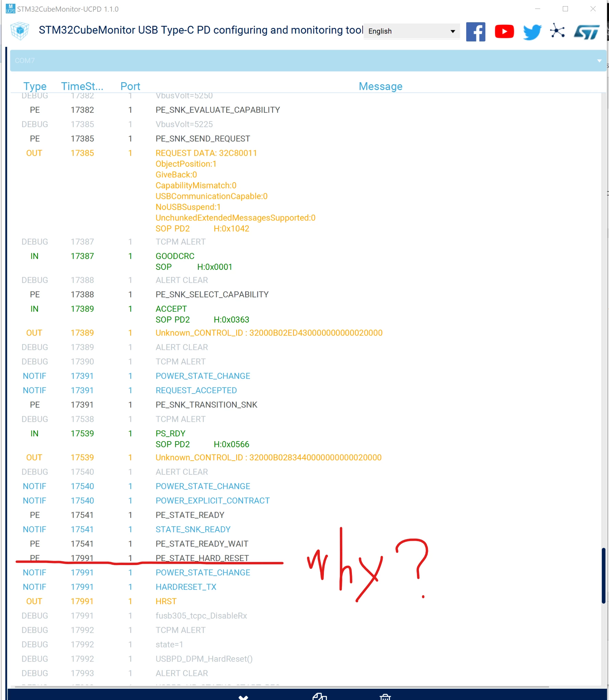Select TCPM ALERT at timestamp 17538
The width and height of the screenshot is (609, 700).
pos(180,419)
